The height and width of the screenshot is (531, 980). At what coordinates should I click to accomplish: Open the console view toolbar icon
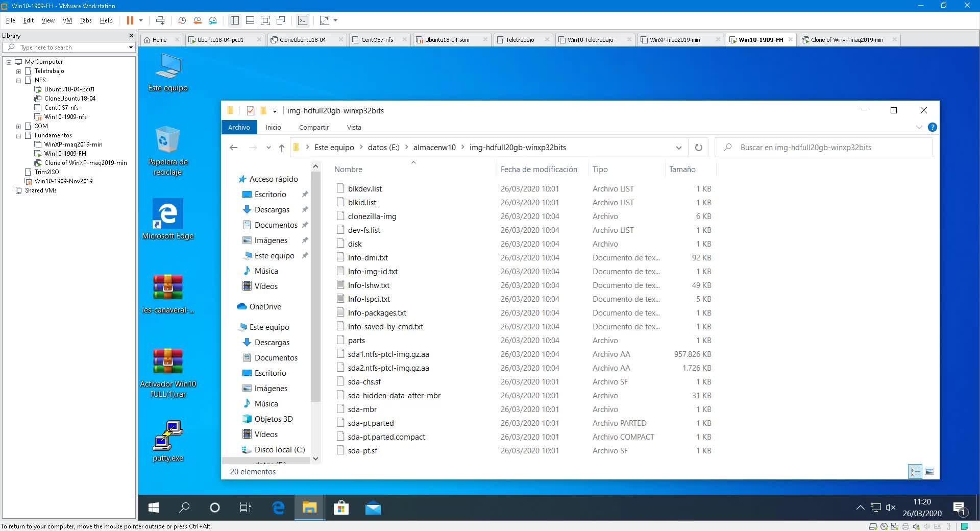[x=303, y=20]
